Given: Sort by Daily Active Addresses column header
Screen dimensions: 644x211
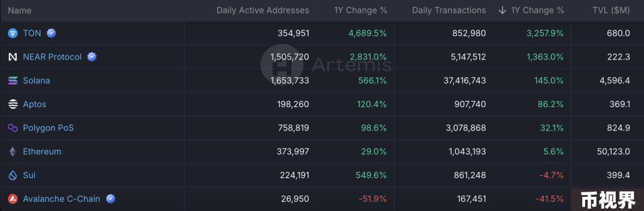Looking at the screenshot, I should point(263,10).
